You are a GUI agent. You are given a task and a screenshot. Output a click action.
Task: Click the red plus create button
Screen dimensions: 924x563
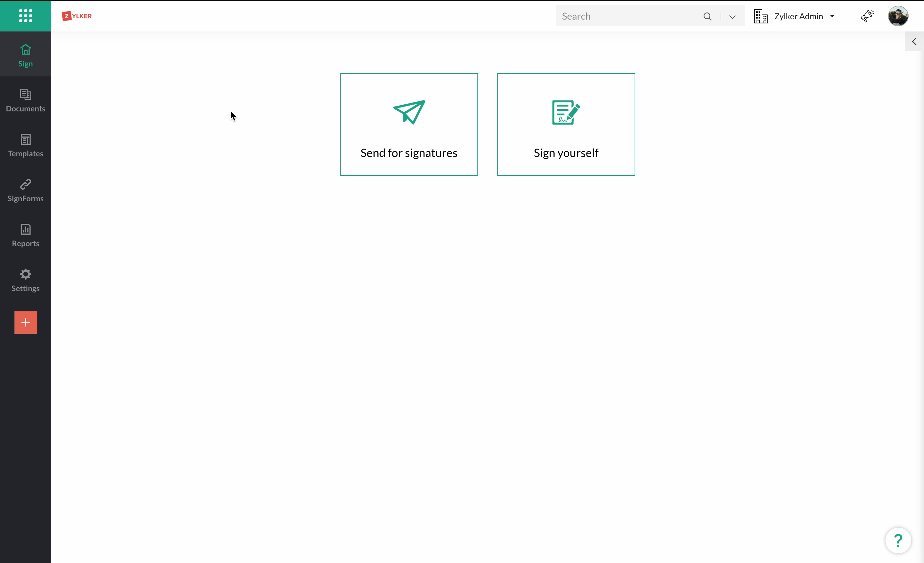(25, 322)
